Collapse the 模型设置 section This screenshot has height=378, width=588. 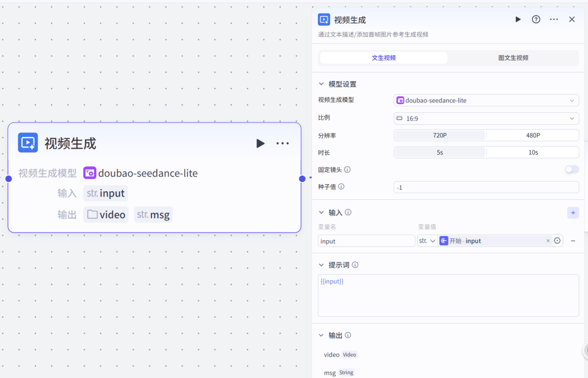pyautogui.click(x=321, y=84)
